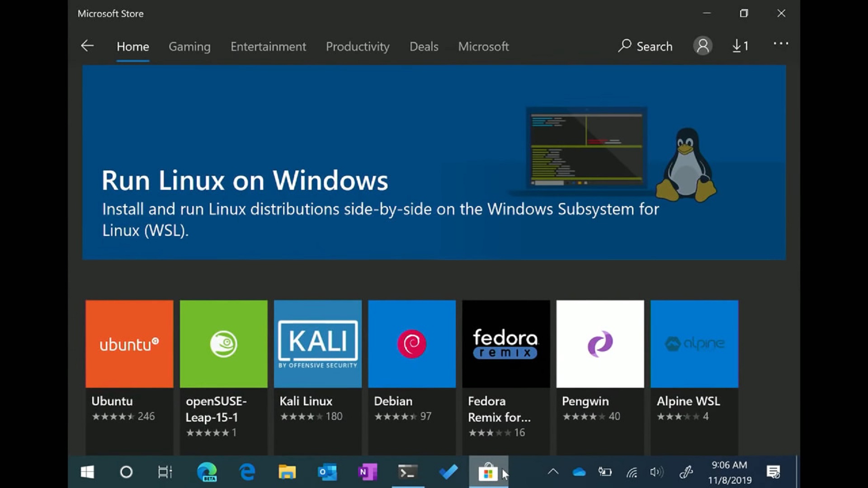
Task: Click the Tux penguin banner illustration
Action: click(x=686, y=164)
